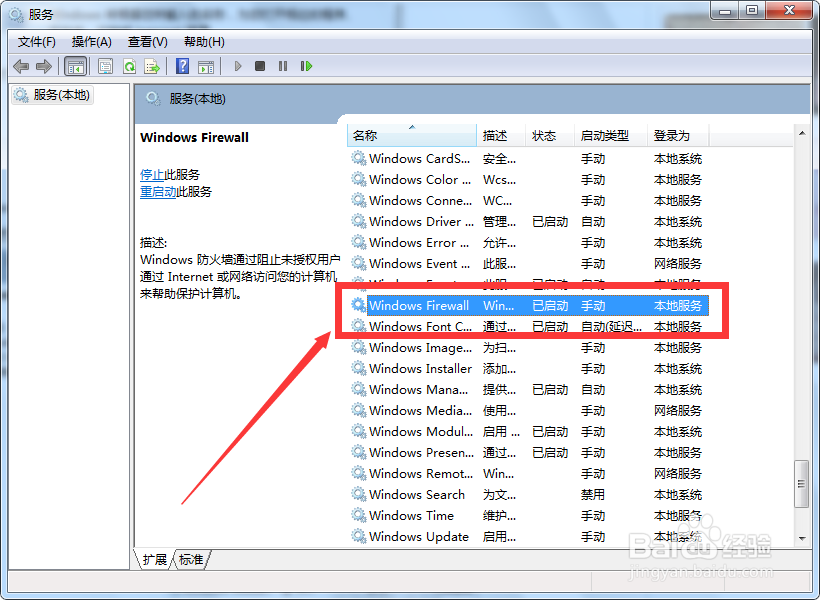Image resolution: width=820 pixels, height=600 pixels.
Task: Select the Windows Remot... service row
Action: point(528,473)
